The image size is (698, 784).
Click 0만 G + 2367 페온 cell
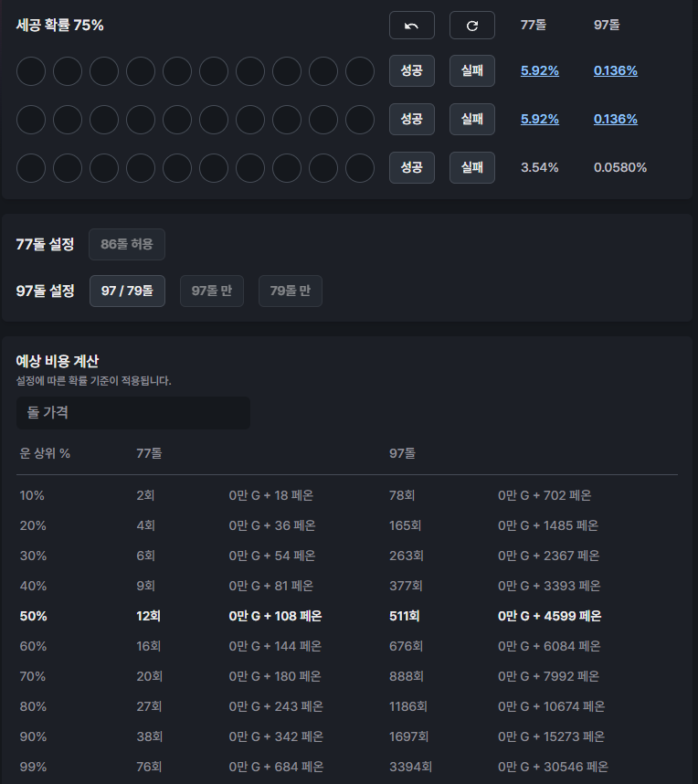pyautogui.click(x=548, y=556)
